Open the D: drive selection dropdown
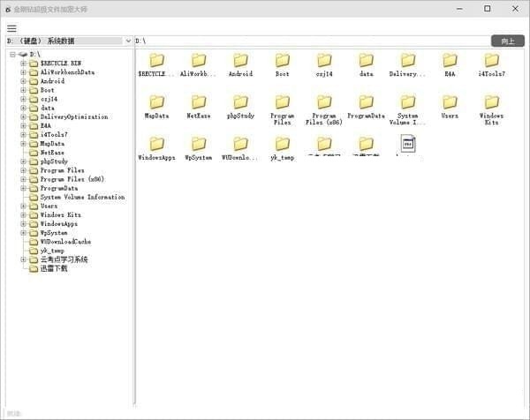Viewport: 530px width, 420px height. coord(128,41)
